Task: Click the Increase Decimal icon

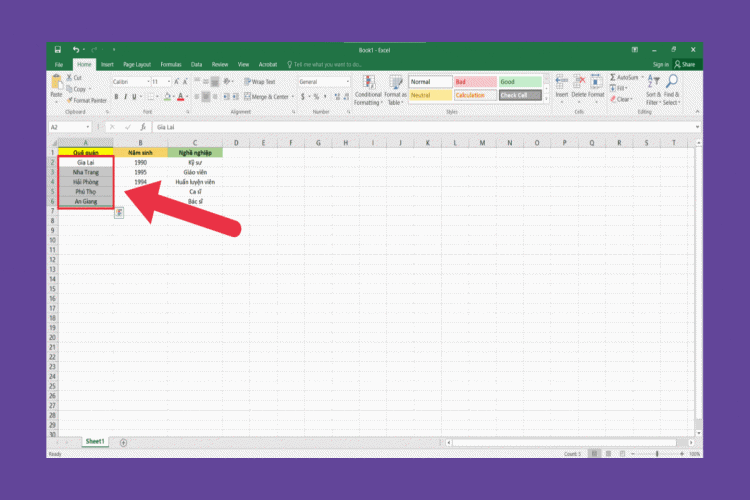Action: tap(337, 97)
